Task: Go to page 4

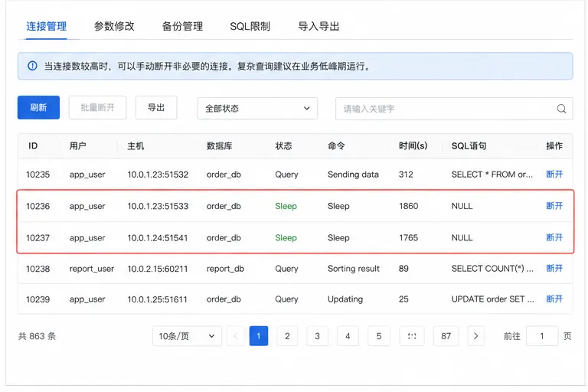Action: (348, 336)
